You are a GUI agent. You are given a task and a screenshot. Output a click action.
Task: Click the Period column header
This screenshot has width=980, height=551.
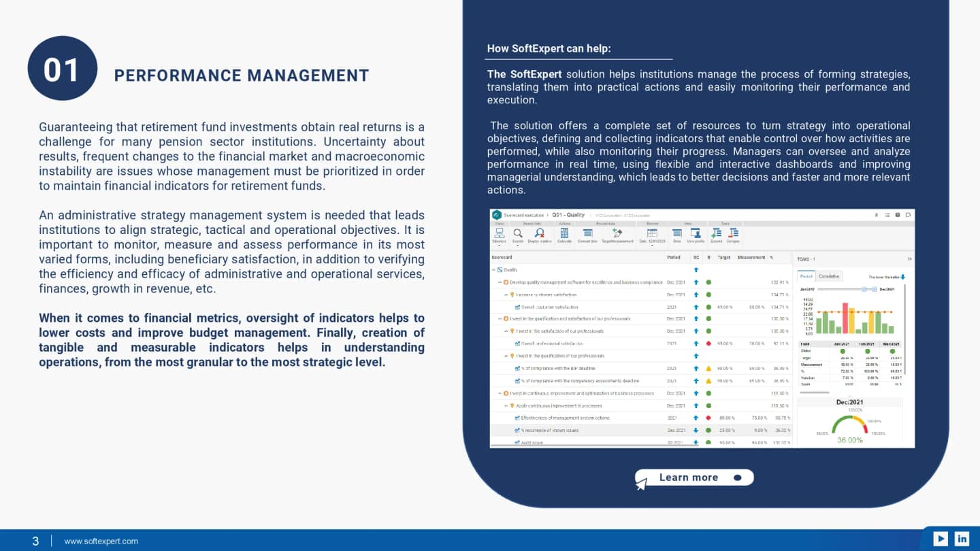point(673,258)
